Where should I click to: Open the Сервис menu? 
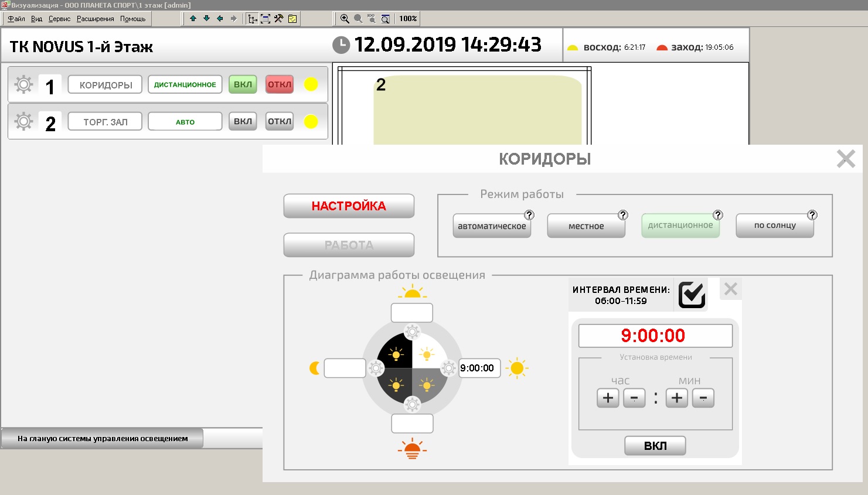coord(59,19)
